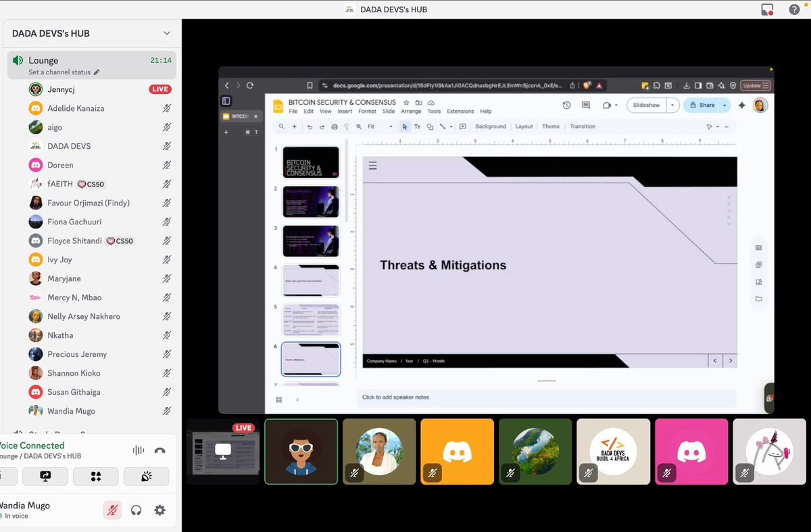
Task: Open the Help menu in Google Slides
Action: tap(486, 112)
